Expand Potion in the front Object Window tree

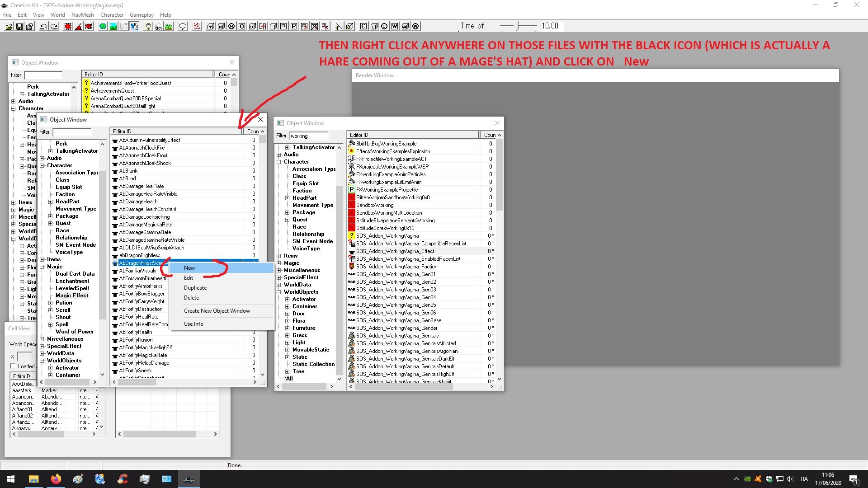click(x=51, y=303)
